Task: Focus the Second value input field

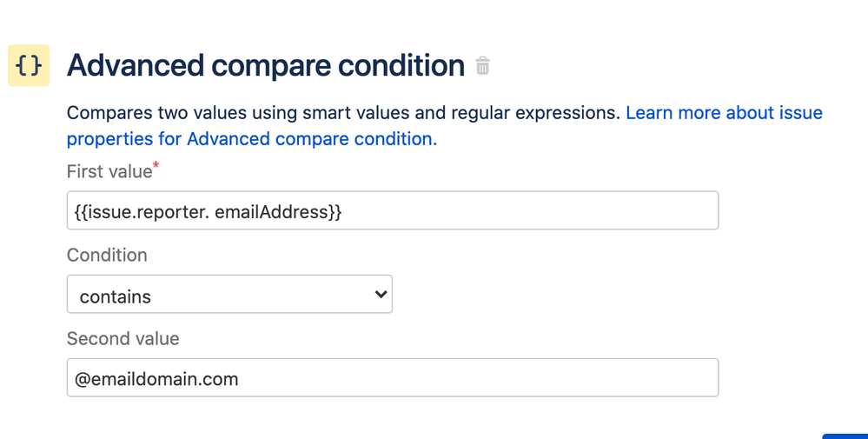Action: point(393,377)
